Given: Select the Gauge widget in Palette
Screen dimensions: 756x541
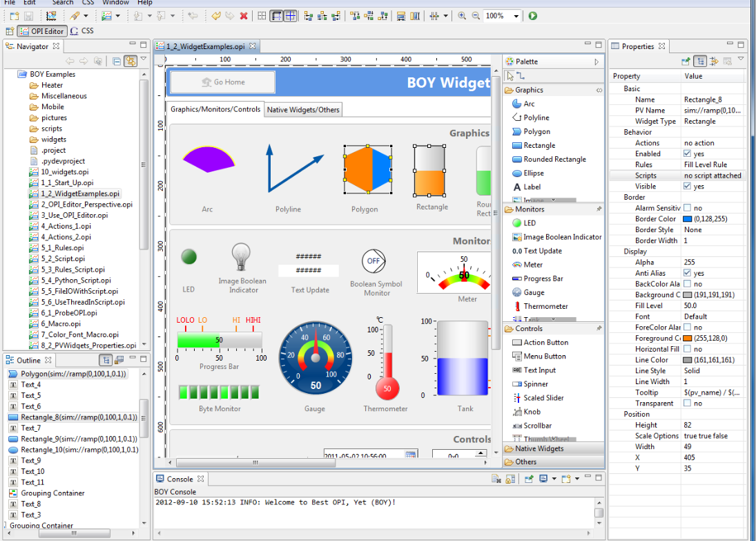Looking at the screenshot, I should 533,292.
